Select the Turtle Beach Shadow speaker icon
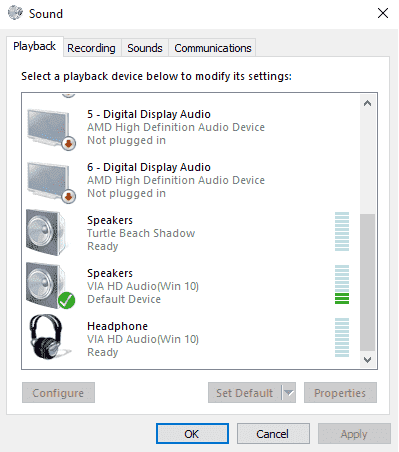399x452 pixels. point(46,233)
